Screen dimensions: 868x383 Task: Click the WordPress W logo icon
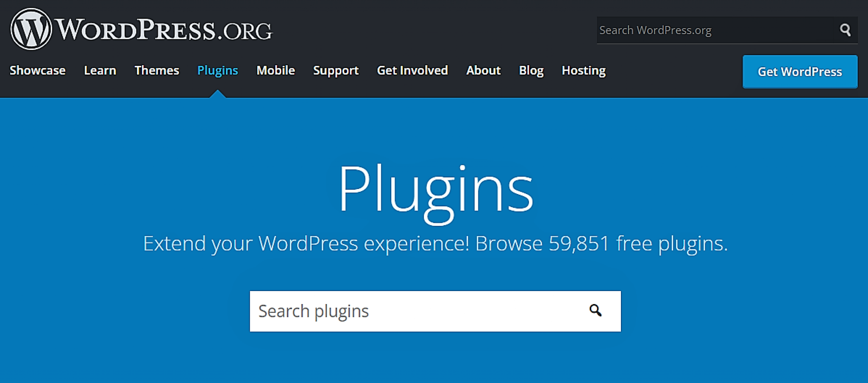click(x=31, y=29)
